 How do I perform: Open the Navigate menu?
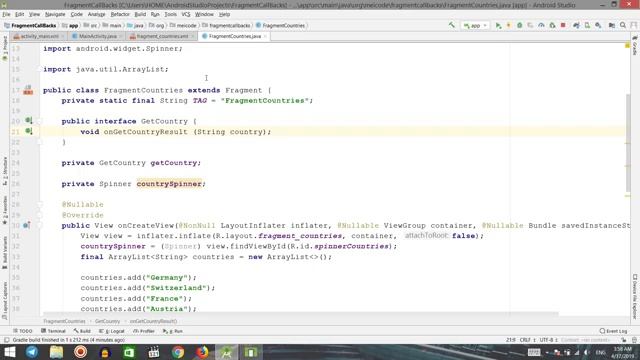tap(55, 14)
